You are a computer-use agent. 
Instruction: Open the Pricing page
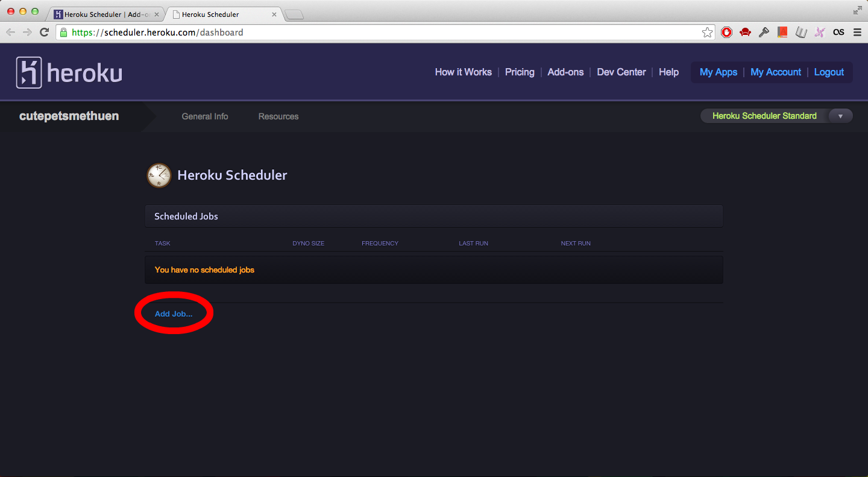tap(520, 72)
